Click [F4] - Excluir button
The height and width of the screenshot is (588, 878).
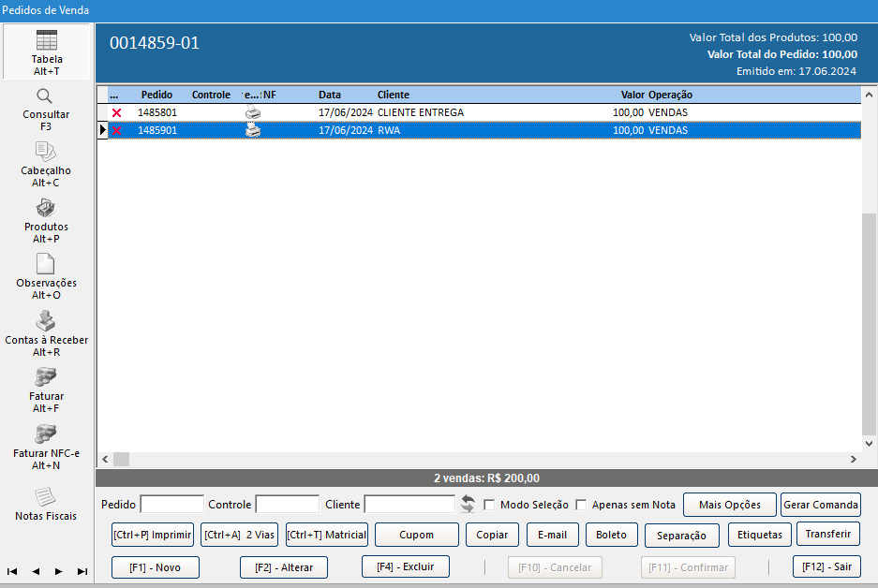406,566
